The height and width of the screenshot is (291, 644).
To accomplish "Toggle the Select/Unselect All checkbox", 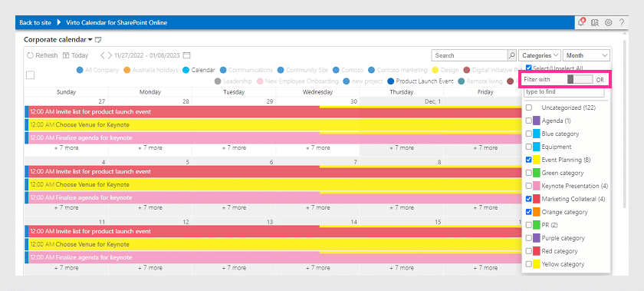I will 529,68.
